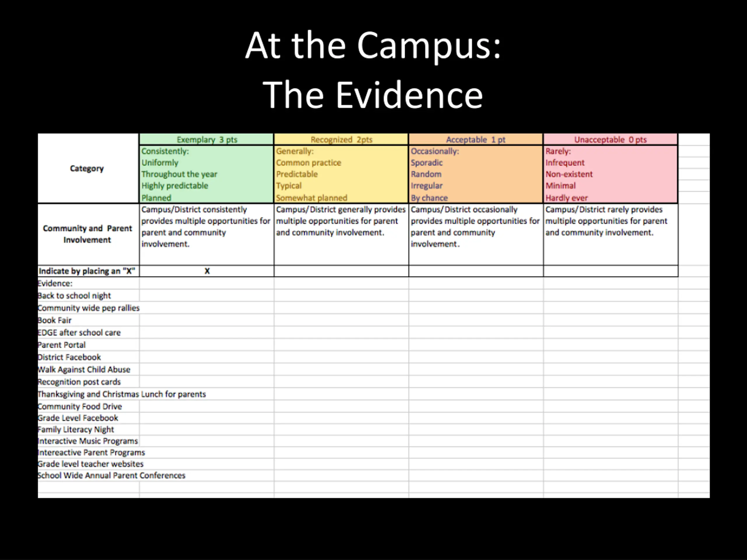
Task: Click the 'Uniformly' text
Action: [x=160, y=163]
